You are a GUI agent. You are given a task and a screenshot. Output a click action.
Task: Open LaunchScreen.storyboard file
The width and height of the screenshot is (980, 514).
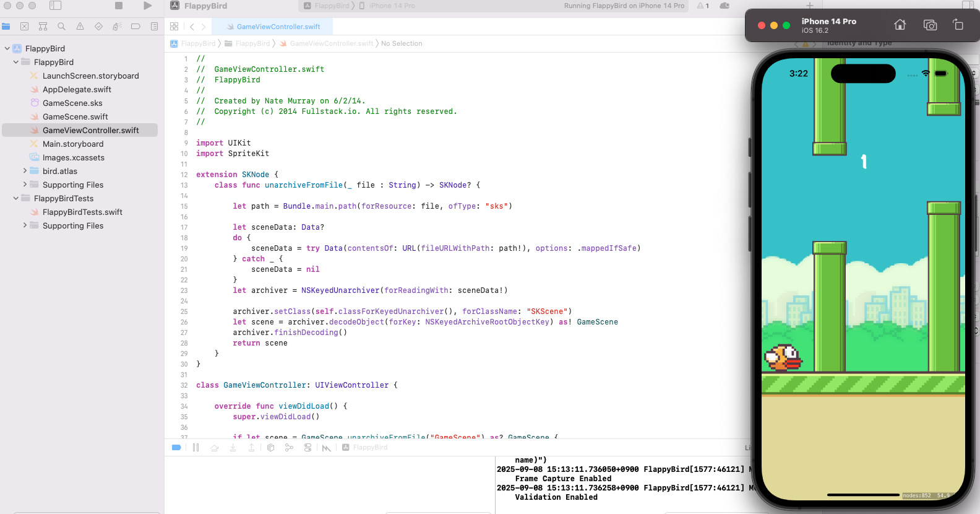[90, 76]
